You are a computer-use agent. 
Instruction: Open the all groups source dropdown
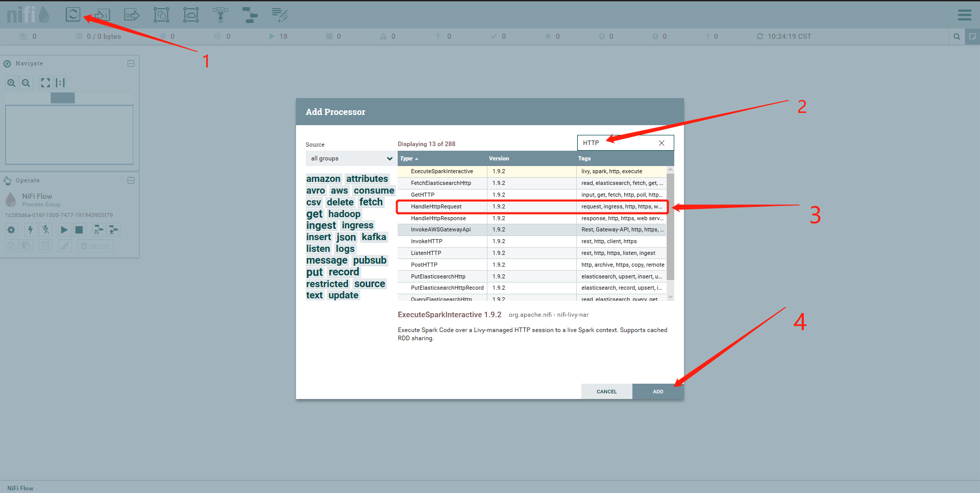click(352, 158)
